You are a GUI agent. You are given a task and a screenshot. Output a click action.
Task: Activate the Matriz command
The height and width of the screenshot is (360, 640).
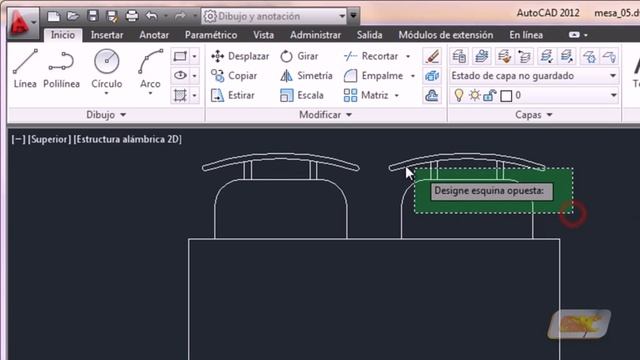tap(366, 95)
